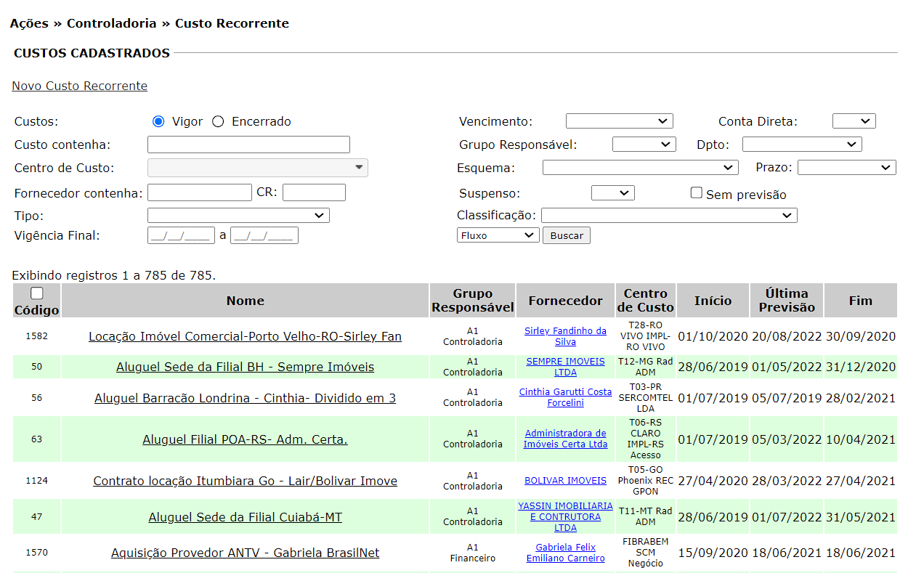Open the Tipo dropdown

pos(238,216)
